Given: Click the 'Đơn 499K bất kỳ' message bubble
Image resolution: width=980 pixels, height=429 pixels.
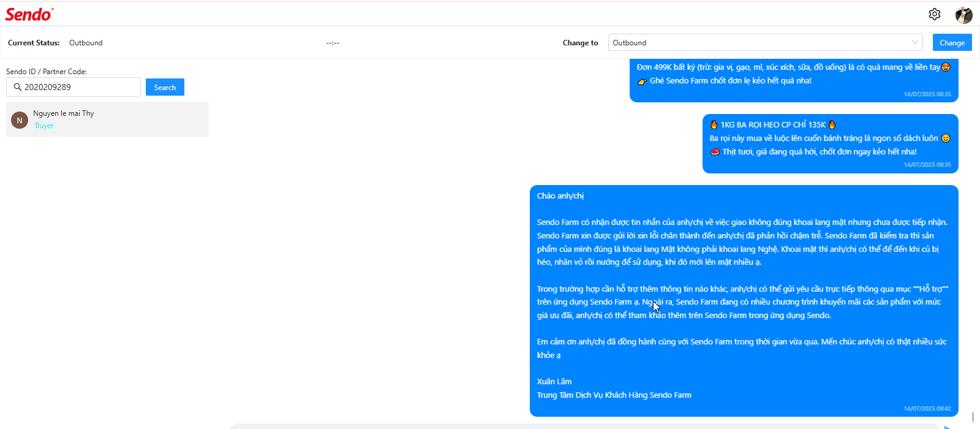Looking at the screenshot, I should coord(794,80).
